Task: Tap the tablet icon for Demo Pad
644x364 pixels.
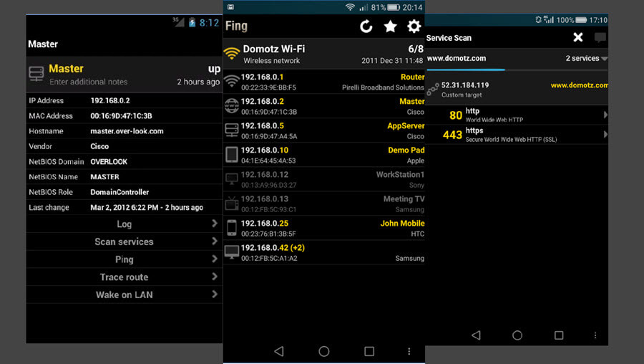Action: [232, 155]
